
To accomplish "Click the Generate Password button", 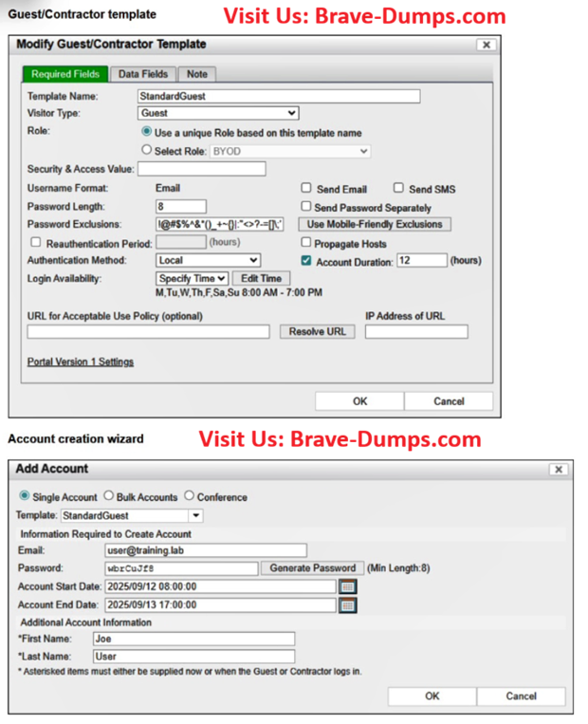I will (312, 568).
